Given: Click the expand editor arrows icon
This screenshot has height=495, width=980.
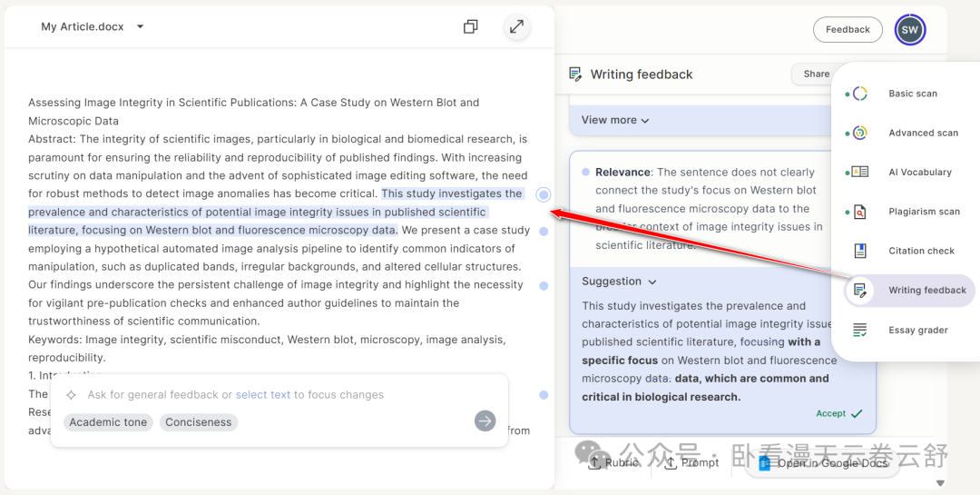Looking at the screenshot, I should tap(516, 27).
